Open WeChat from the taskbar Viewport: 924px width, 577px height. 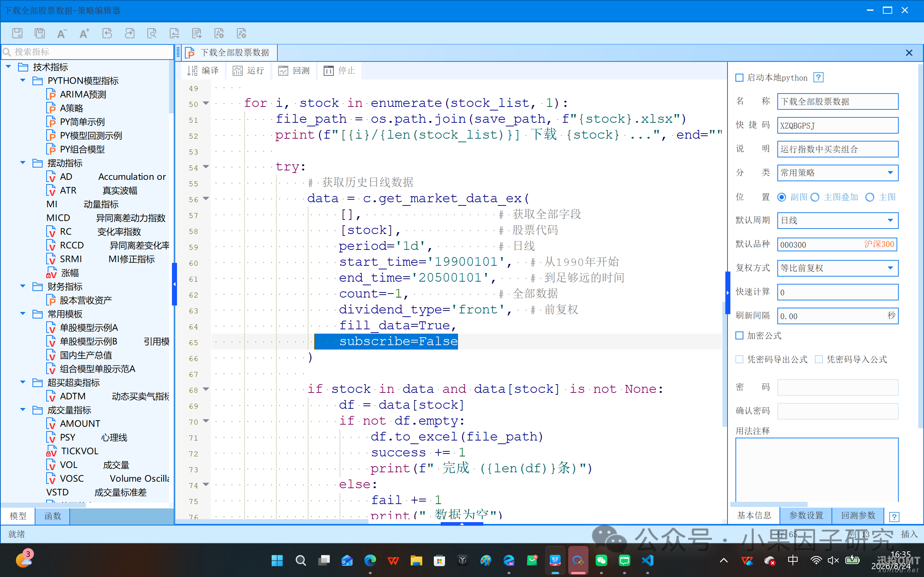pos(601,560)
